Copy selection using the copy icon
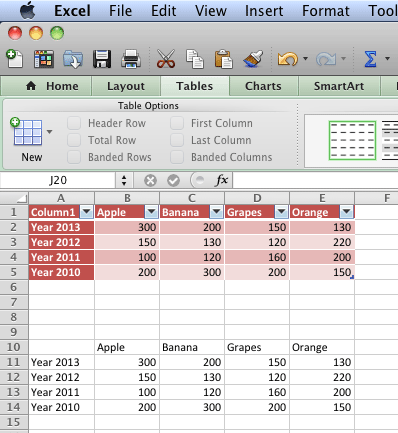The height and width of the screenshot is (433, 398). tap(195, 59)
